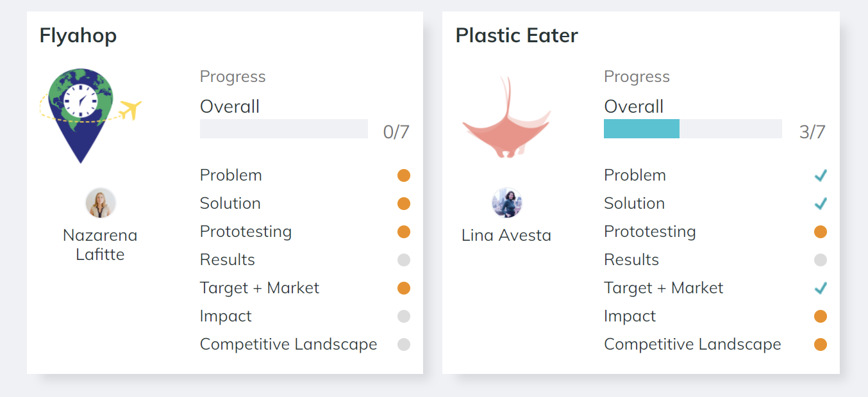868x397 pixels.
Task: Click Plastic Eater's overall progress bar
Action: [693, 129]
